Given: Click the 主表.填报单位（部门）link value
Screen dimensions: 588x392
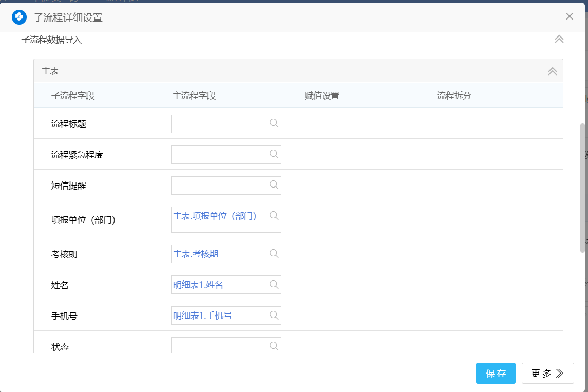Looking at the screenshot, I should click(x=215, y=216).
